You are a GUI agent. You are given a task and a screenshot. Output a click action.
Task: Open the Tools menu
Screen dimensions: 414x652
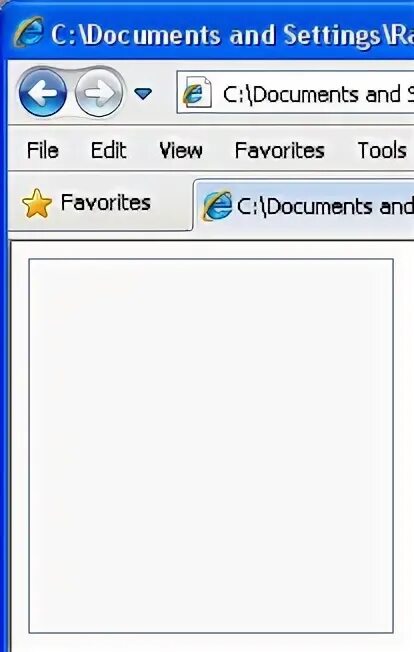coord(382,150)
